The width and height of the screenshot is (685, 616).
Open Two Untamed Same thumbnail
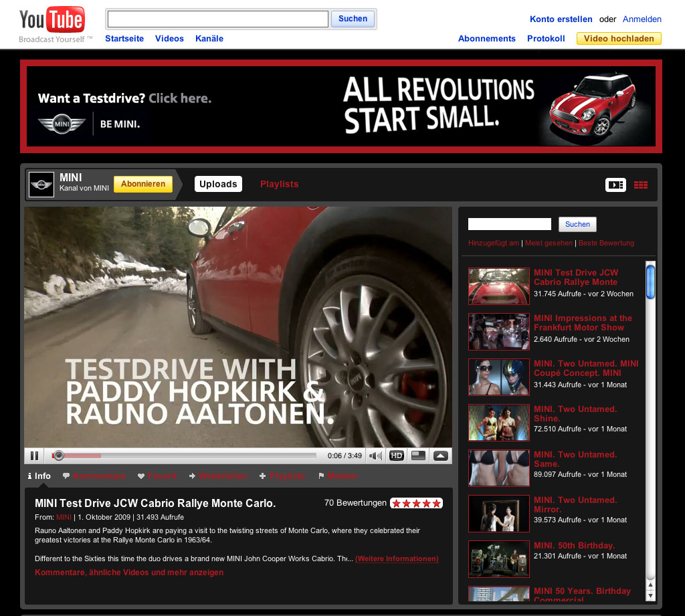point(499,468)
